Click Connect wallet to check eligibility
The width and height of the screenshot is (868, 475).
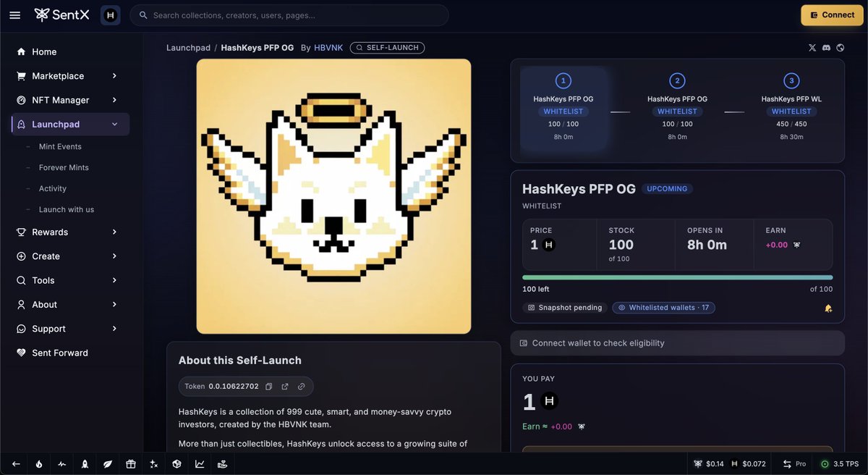click(x=678, y=343)
